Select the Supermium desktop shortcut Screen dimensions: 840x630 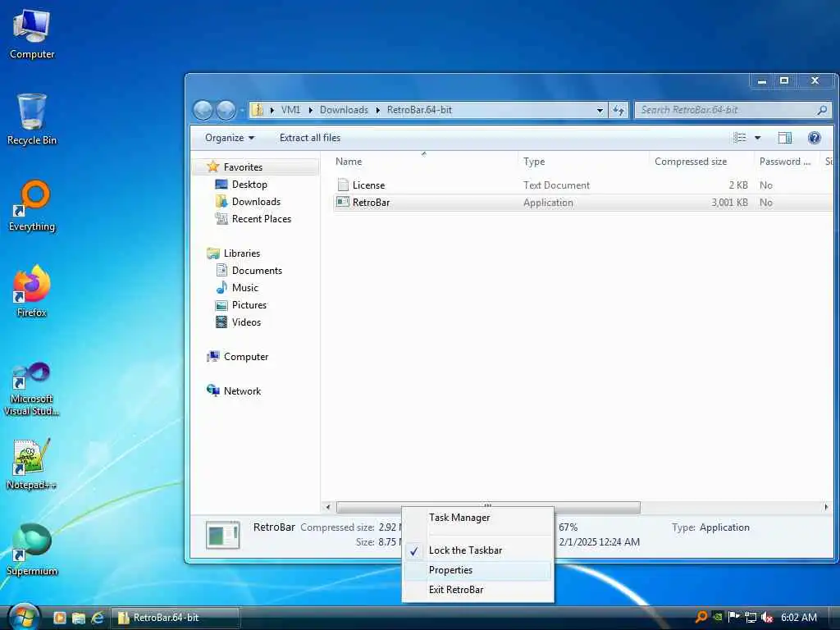tap(32, 550)
